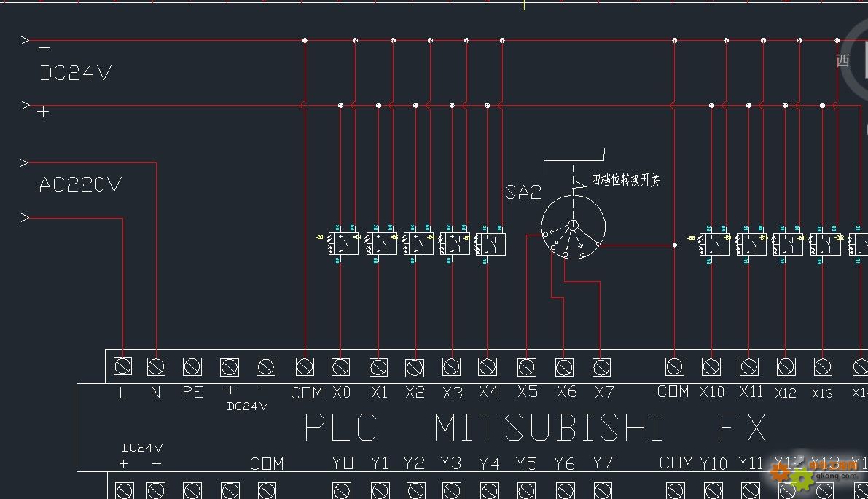Select the SA2 rotary selector switch symbol
The width and height of the screenshot is (868, 499).
coord(573,227)
